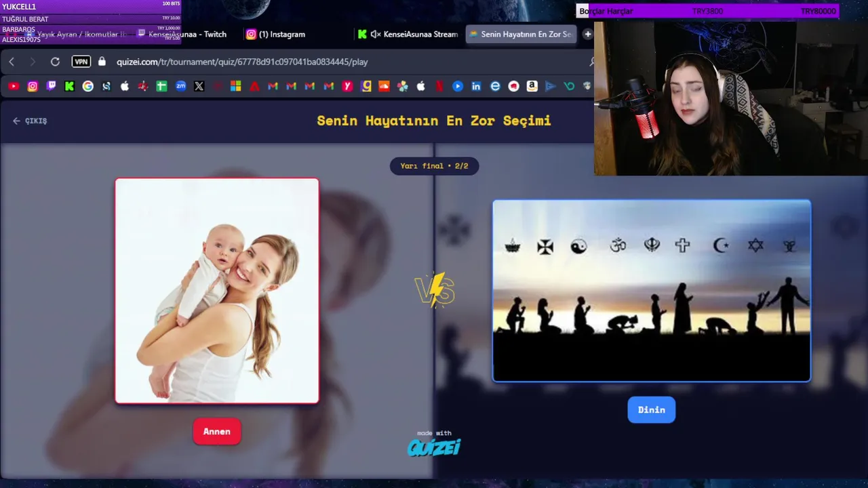Open the green plus-sign bookmark icon
This screenshot has height=488, width=868.
click(161, 86)
